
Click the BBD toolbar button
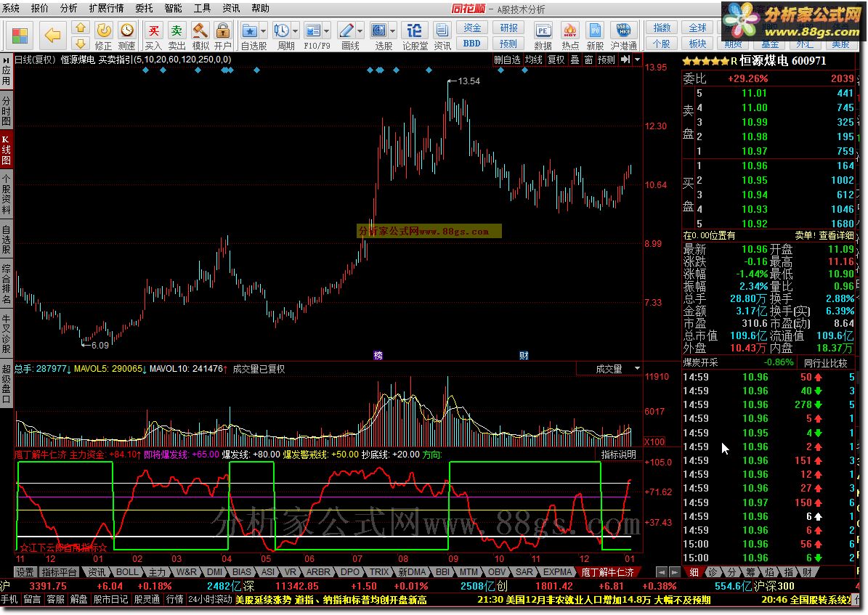pos(472,43)
